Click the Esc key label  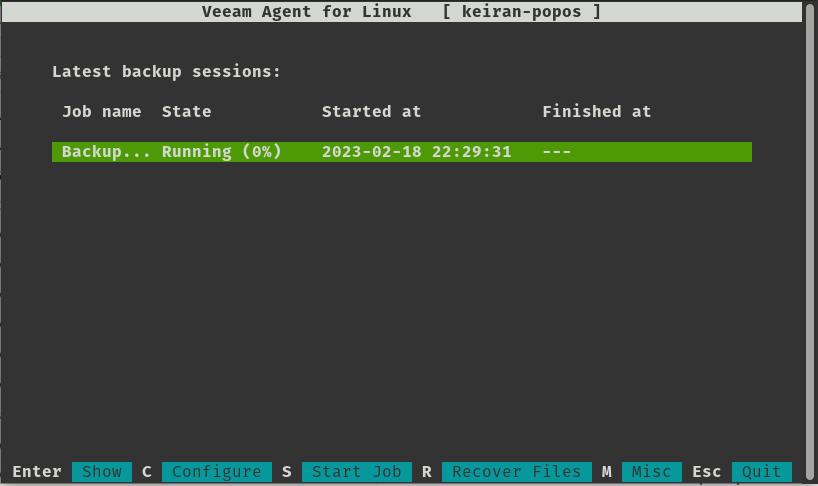point(706,471)
